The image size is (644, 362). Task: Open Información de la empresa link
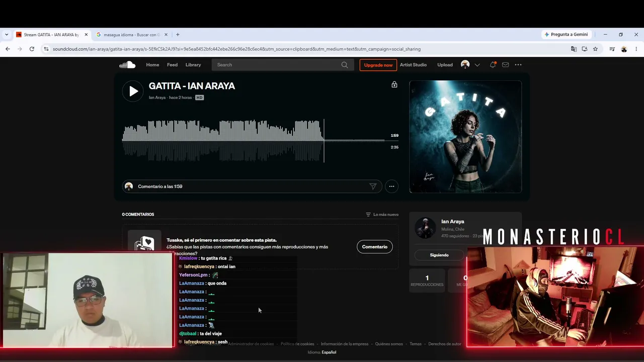point(345,344)
